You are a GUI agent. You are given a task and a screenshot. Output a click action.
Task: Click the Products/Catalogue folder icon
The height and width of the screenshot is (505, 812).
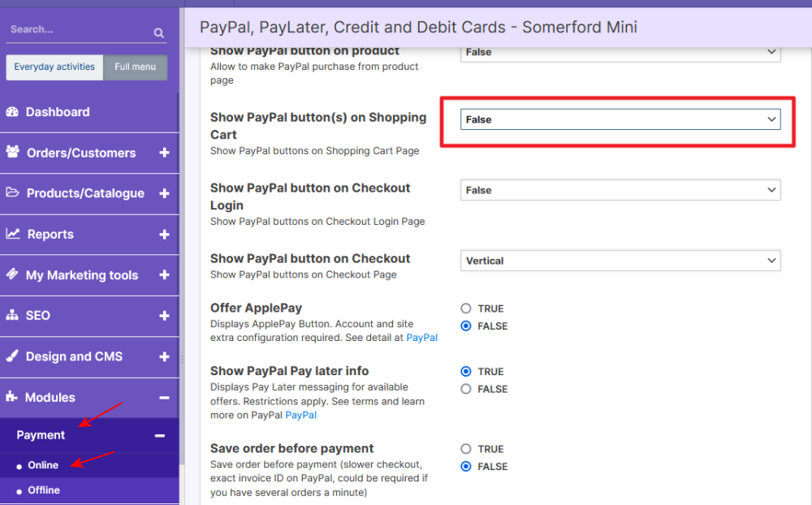point(12,193)
